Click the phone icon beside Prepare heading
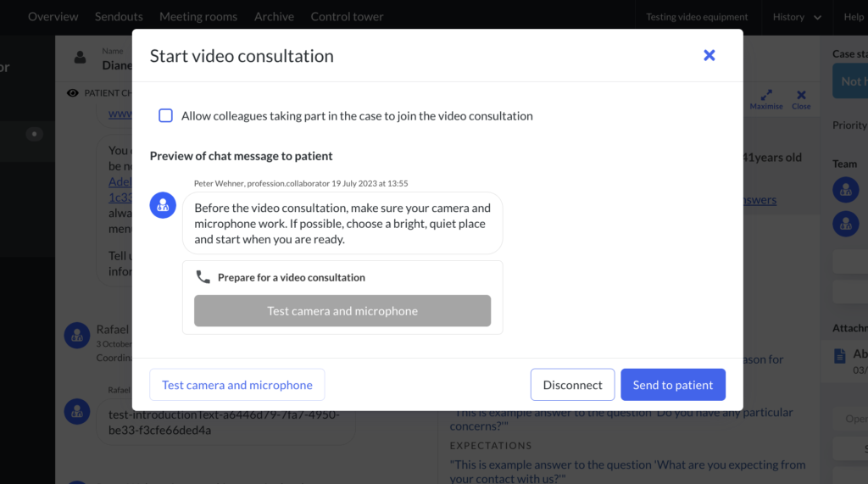868x484 pixels. pyautogui.click(x=203, y=277)
